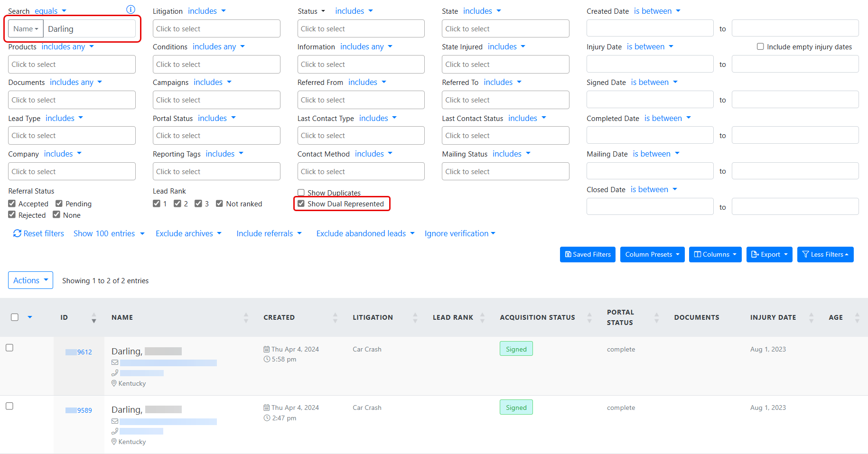Click the Name column sort icon
This screenshot has height=454, width=868.
click(246, 318)
